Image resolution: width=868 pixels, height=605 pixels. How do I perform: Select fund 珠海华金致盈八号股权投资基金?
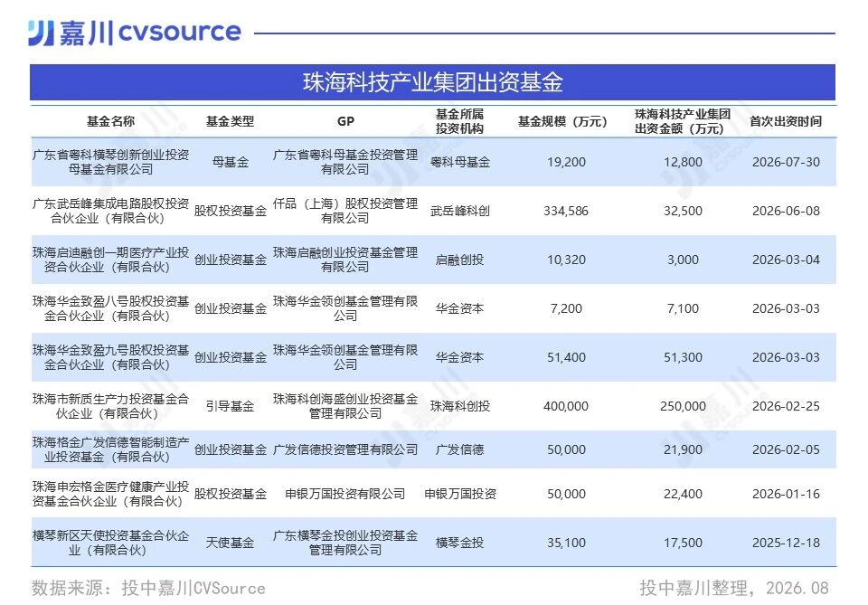[x=110, y=308]
